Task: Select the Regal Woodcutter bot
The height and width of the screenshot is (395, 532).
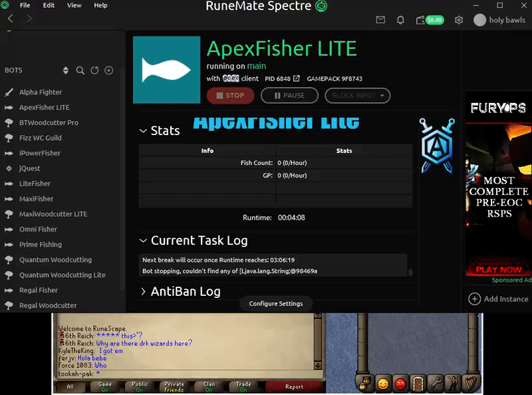Action: 48,305
